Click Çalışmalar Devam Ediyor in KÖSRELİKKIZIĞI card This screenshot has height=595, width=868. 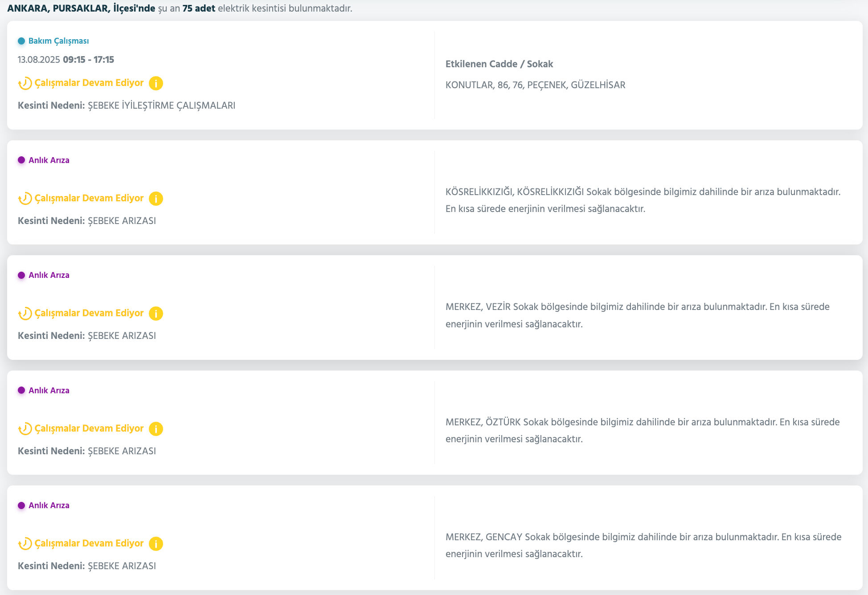(89, 198)
